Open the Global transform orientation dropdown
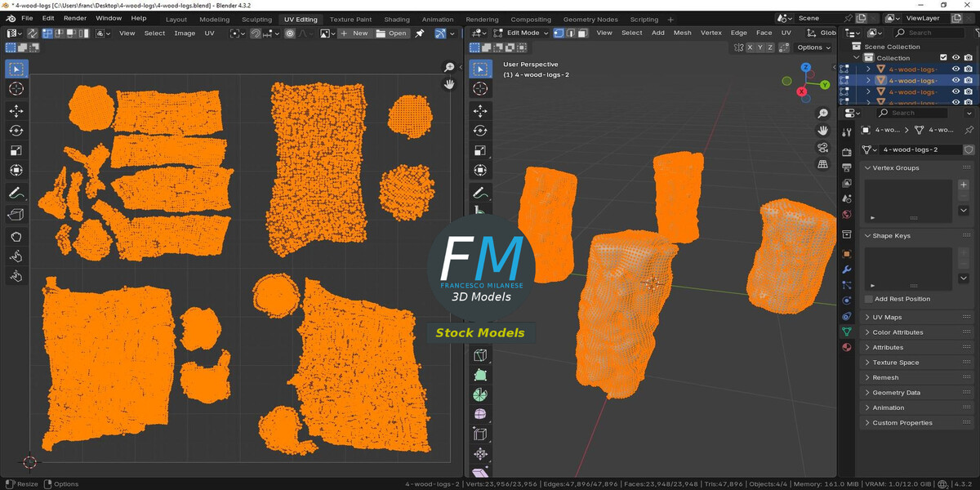Image resolution: width=980 pixels, height=490 pixels. coord(821,33)
